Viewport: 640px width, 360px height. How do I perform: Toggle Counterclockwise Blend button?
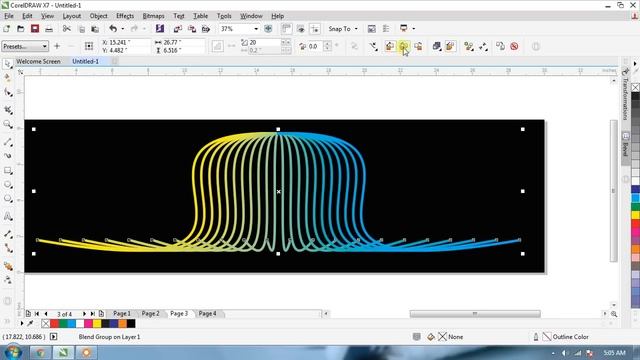pos(418,46)
